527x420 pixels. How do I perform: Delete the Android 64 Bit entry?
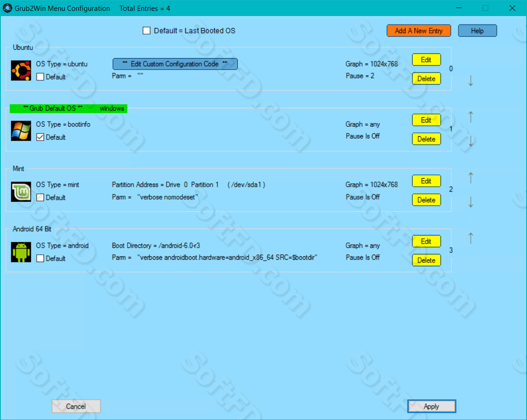[x=426, y=260]
